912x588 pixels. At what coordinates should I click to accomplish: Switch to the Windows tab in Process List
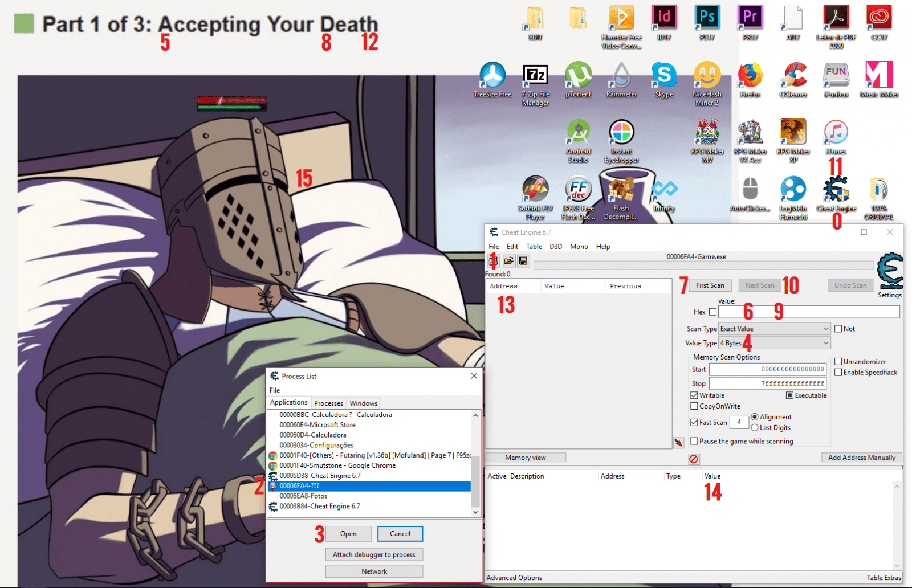click(x=364, y=403)
